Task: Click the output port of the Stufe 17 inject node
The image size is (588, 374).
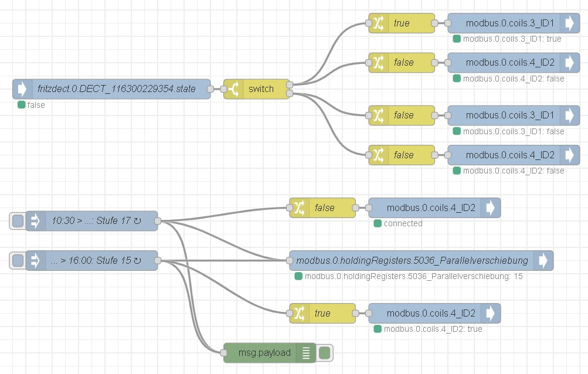Action: click(x=158, y=221)
